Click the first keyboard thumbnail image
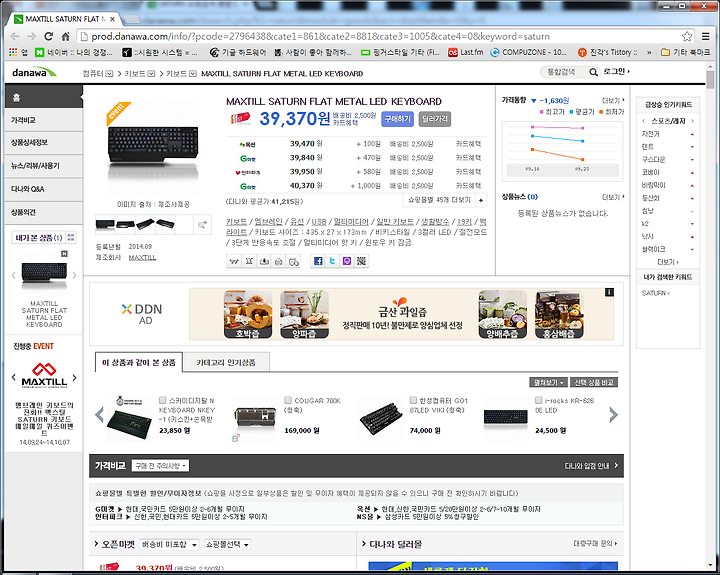 (x=105, y=224)
